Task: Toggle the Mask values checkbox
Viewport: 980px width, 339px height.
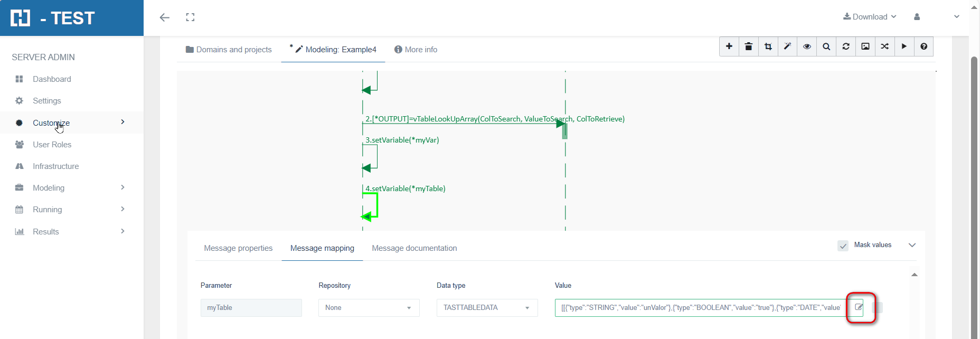Action: tap(843, 246)
